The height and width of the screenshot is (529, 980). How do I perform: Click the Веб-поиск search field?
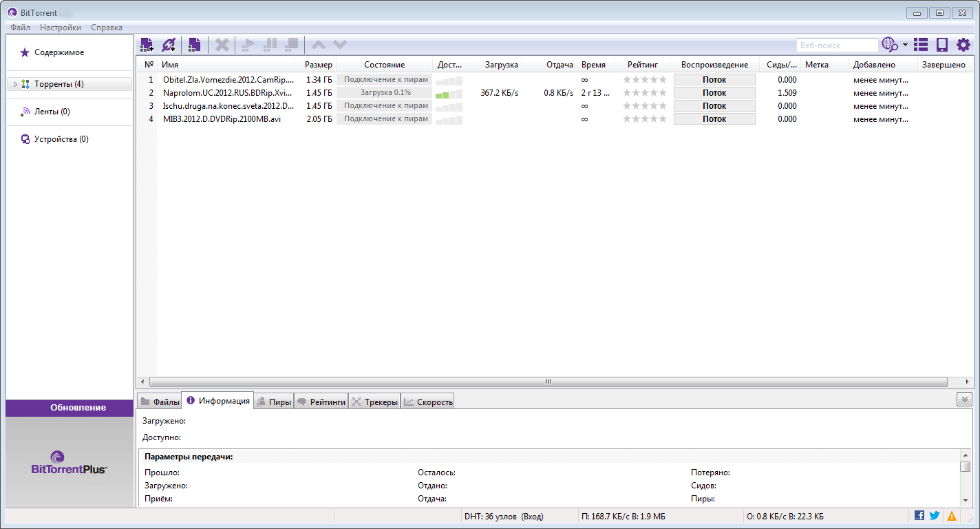point(837,45)
